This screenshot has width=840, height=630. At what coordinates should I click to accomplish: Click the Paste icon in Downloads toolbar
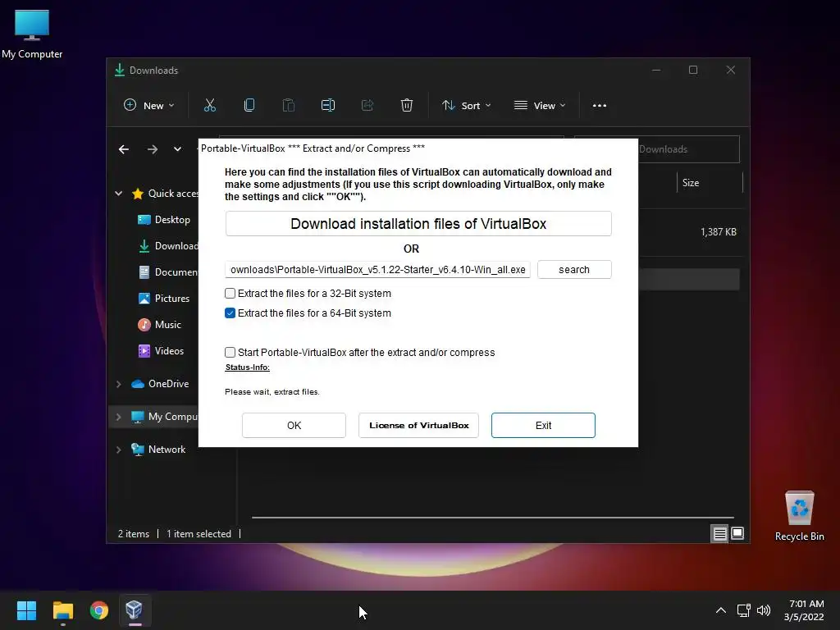(x=288, y=106)
